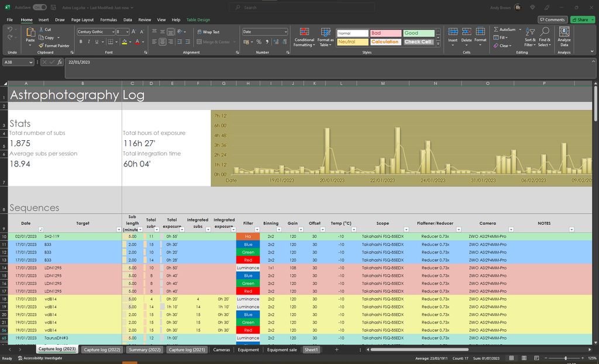Click the zoom slider handle
The width and height of the screenshot is (599, 364).
click(x=566, y=358)
